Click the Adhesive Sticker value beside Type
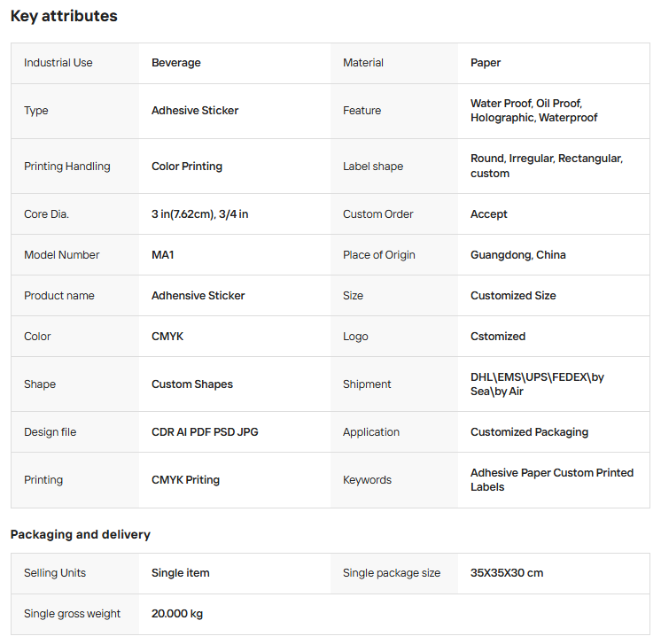The width and height of the screenshot is (661, 644). click(x=195, y=111)
